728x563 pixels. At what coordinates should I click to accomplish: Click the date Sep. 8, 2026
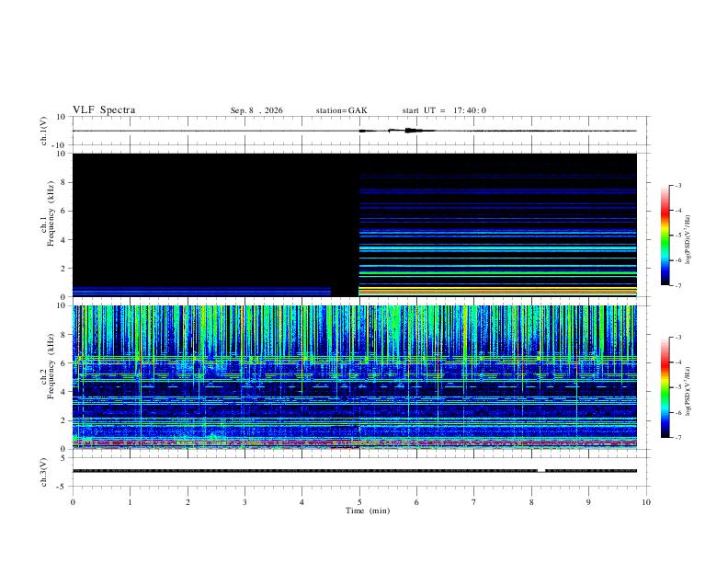coord(256,110)
